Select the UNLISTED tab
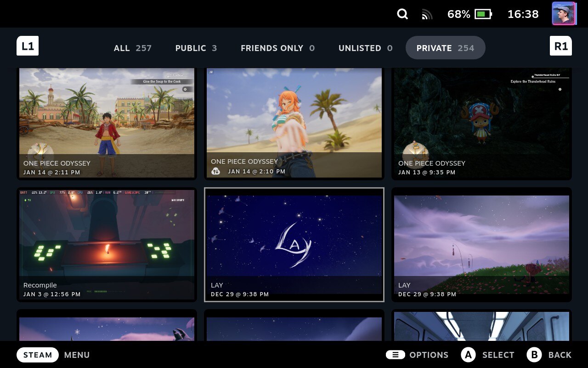This screenshot has height=368, width=588. 365,48
